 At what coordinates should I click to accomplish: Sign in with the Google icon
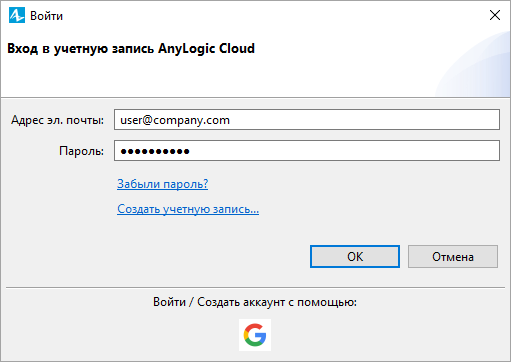[x=255, y=335]
